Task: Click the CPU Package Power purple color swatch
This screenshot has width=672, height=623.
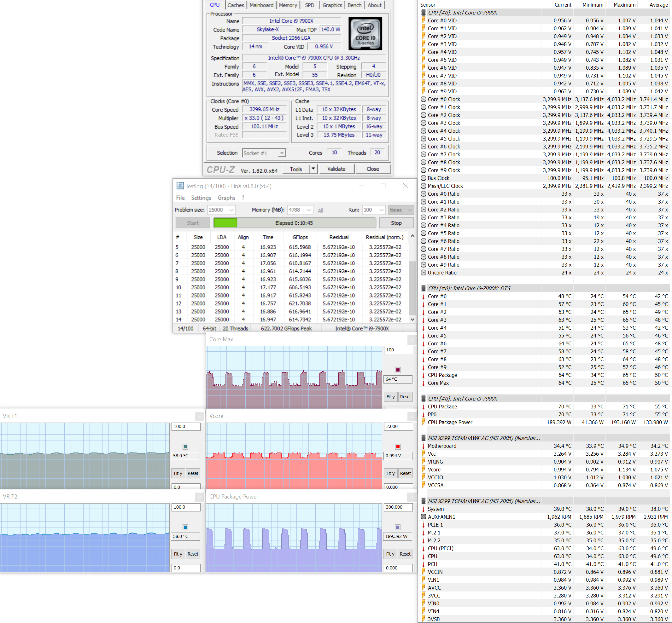Action: pyautogui.click(x=397, y=527)
